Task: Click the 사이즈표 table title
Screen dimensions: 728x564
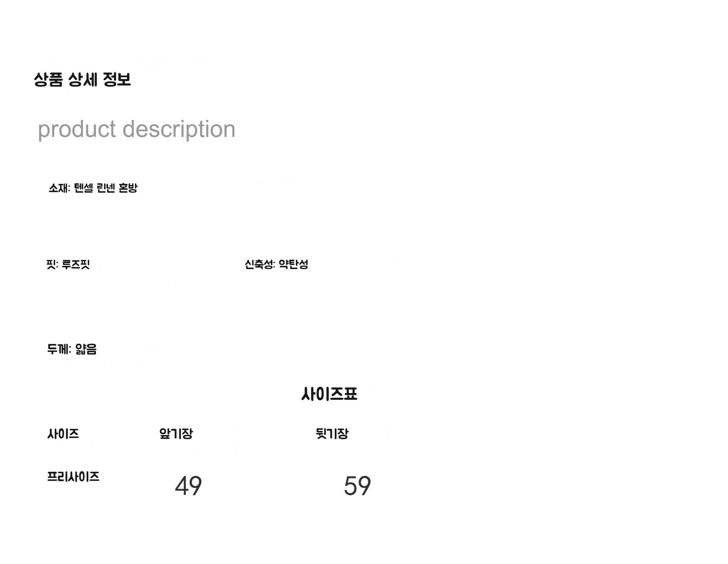Action: click(329, 394)
